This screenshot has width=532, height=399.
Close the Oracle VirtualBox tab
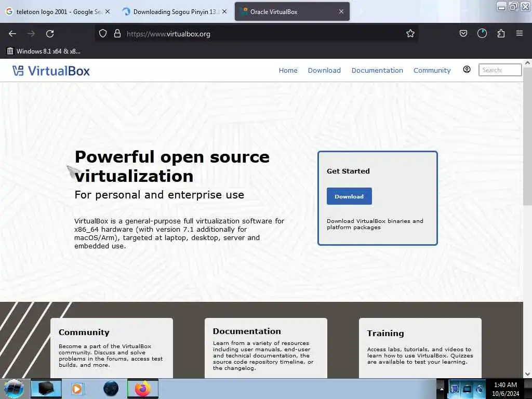(x=341, y=11)
